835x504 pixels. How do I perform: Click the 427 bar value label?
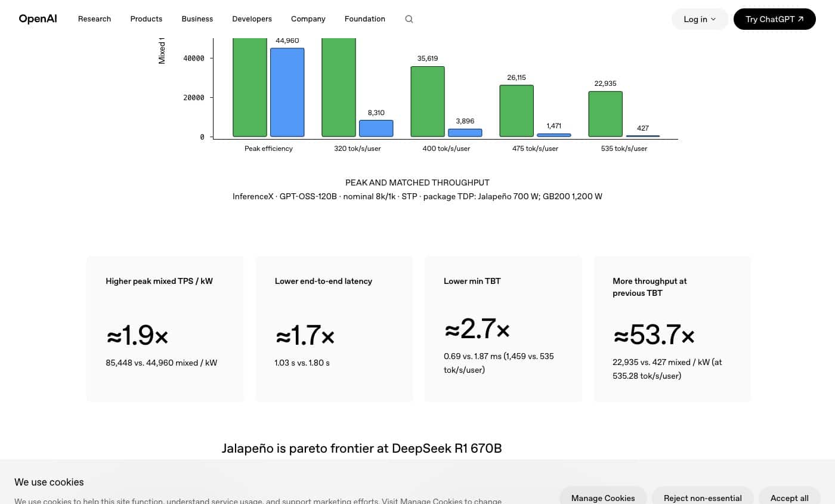[x=643, y=128]
